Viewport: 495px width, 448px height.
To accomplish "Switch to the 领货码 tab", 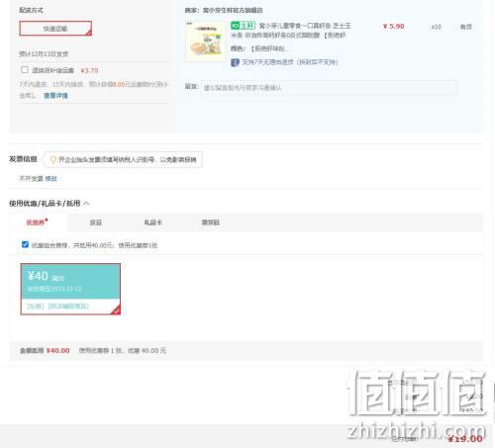I will tap(211, 223).
